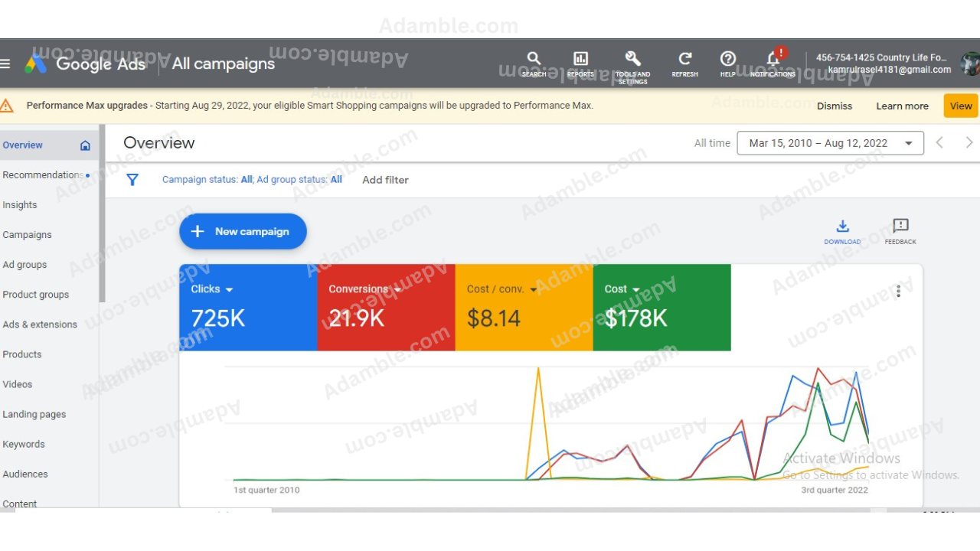This screenshot has width=980, height=551.
Task: Click the $8.14 cost per conversion value
Action: click(x=493, y=318)
